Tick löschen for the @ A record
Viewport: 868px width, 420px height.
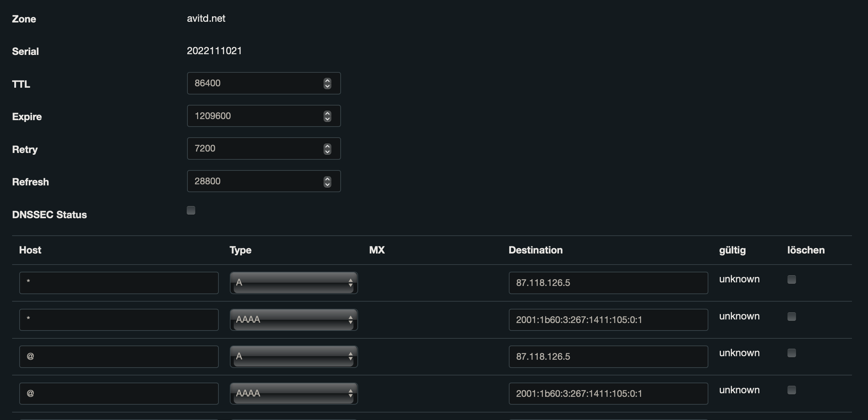click(791, 353)
